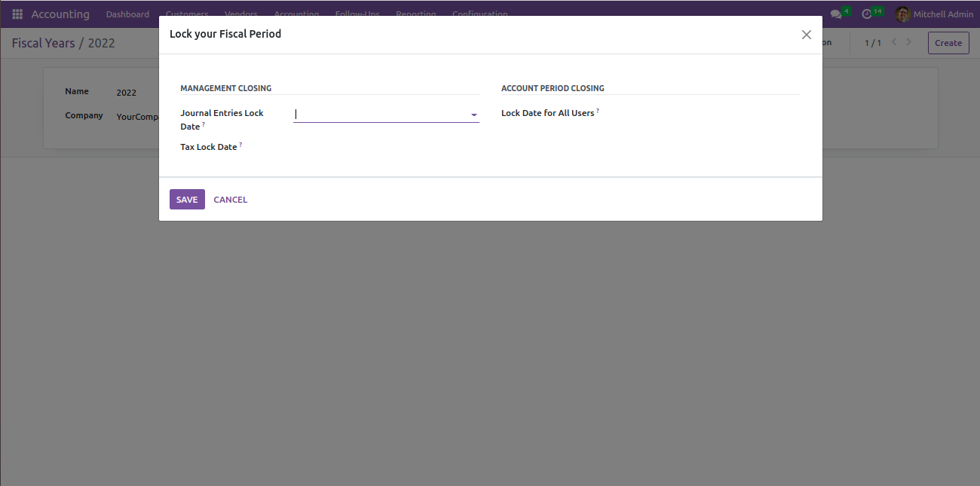Go to next record with pager arrow

[909, 42]
